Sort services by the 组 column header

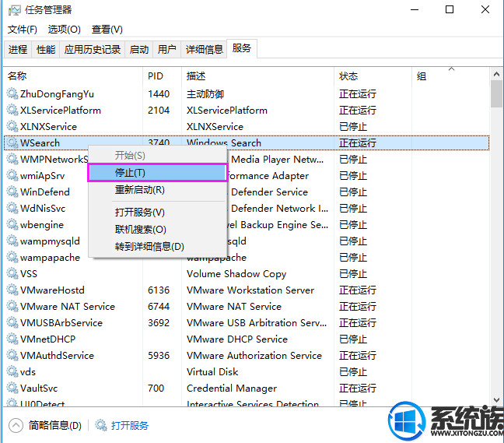coord(450,76)
